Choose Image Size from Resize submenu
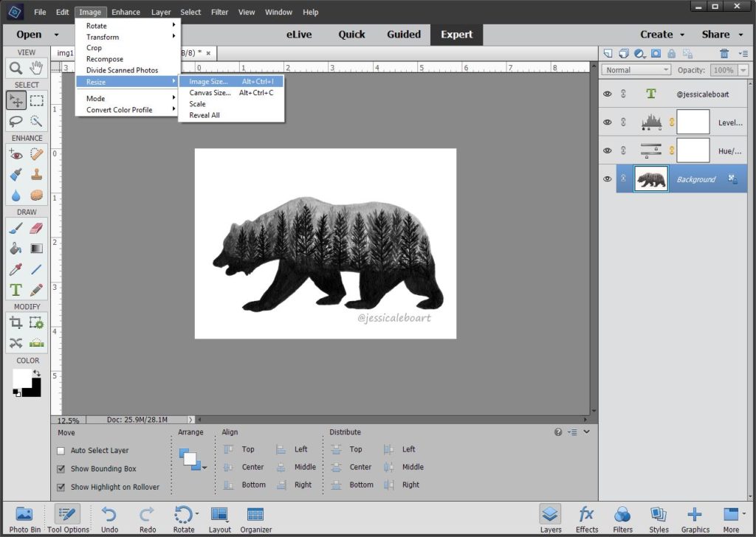Image resolution: width=756 pixels, height=537 pixels. click(231, 81)
